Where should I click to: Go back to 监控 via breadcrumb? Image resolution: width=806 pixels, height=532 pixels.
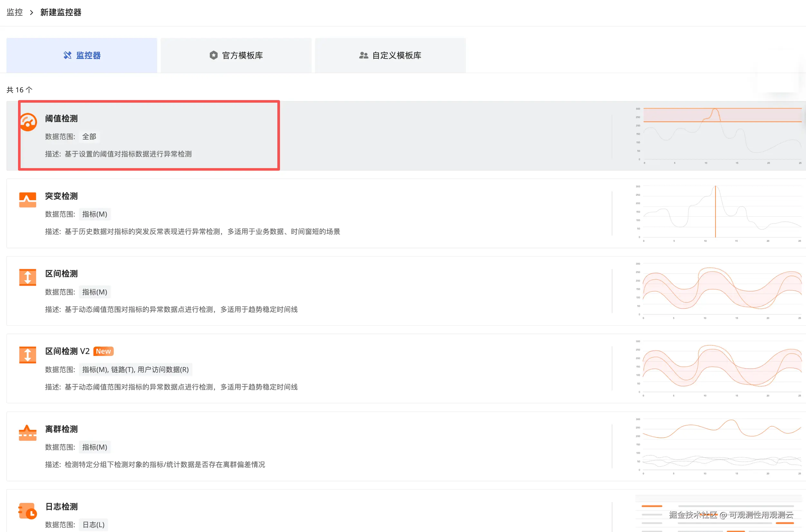click(x=14, y=13)
